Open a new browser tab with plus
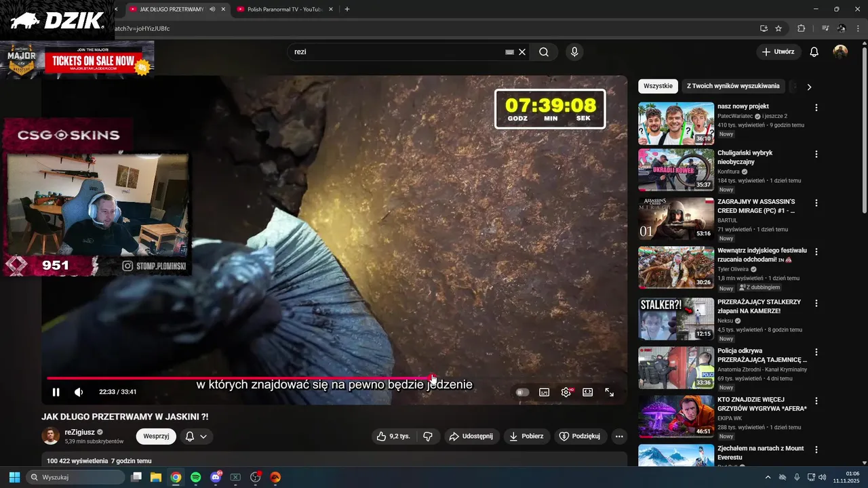 coord(347,9)
